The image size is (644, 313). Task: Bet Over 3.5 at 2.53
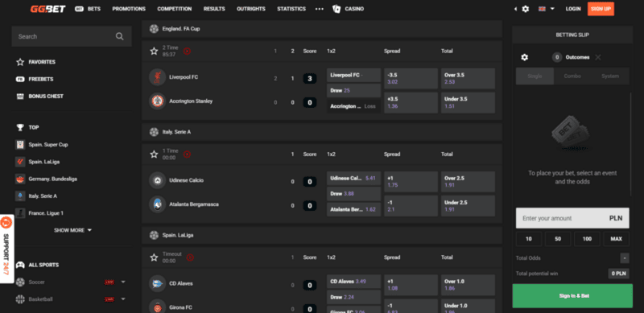tap(468, 79)
